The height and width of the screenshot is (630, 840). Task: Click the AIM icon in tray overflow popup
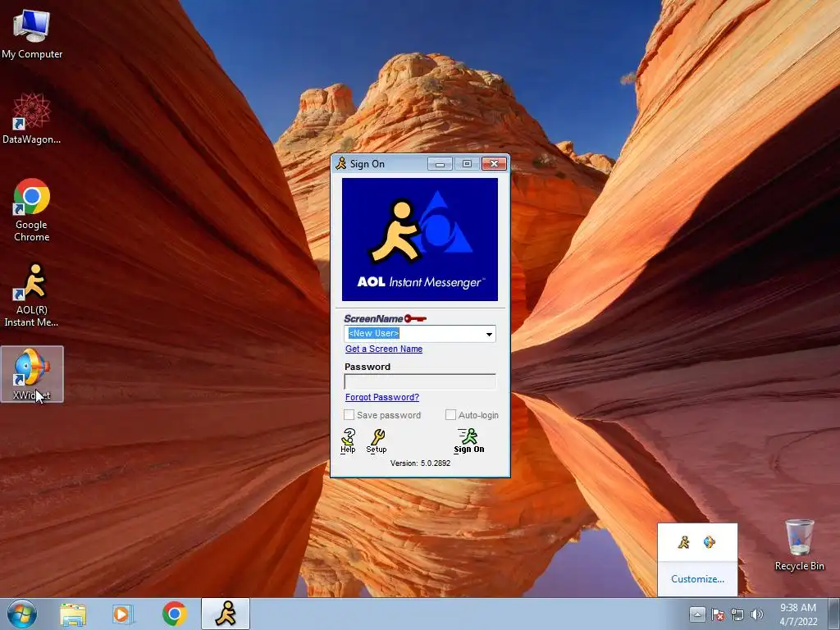click(683, 542)
